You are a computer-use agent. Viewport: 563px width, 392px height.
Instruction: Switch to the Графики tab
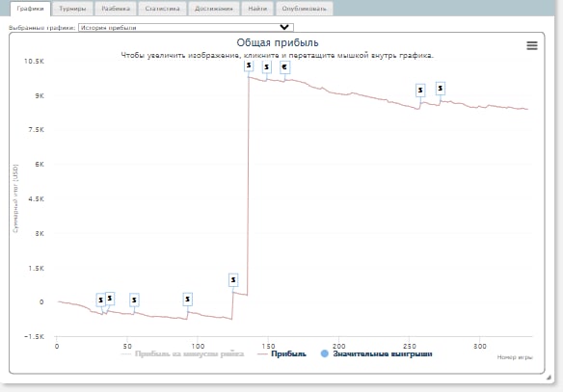31,9
